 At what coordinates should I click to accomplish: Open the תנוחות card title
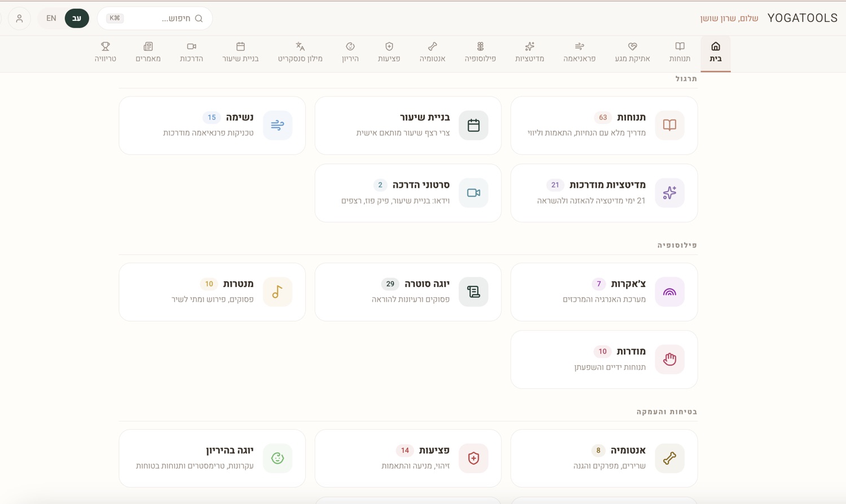tap(631, 117)
